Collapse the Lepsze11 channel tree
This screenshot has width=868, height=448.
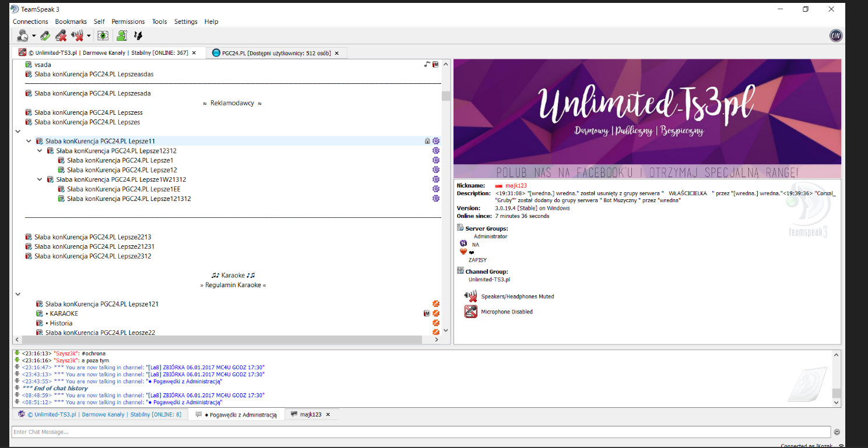(x=29, y=141)
